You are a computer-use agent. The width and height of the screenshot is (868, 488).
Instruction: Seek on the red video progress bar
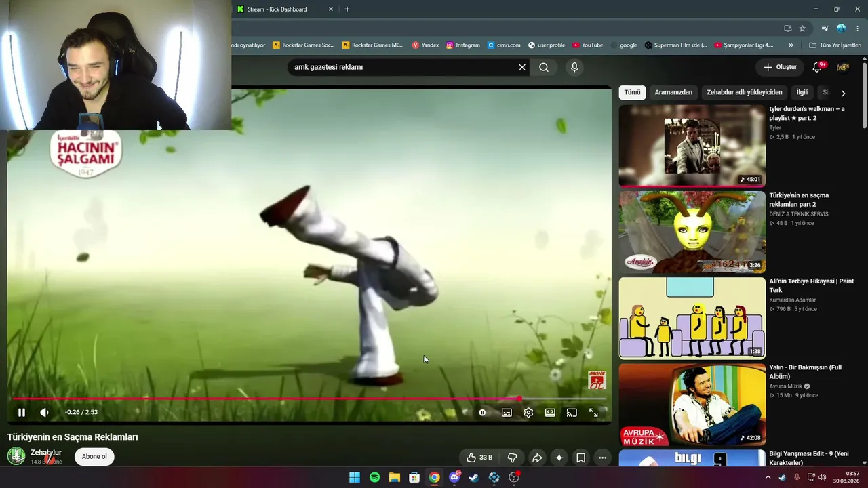click(x=309, y=399)
